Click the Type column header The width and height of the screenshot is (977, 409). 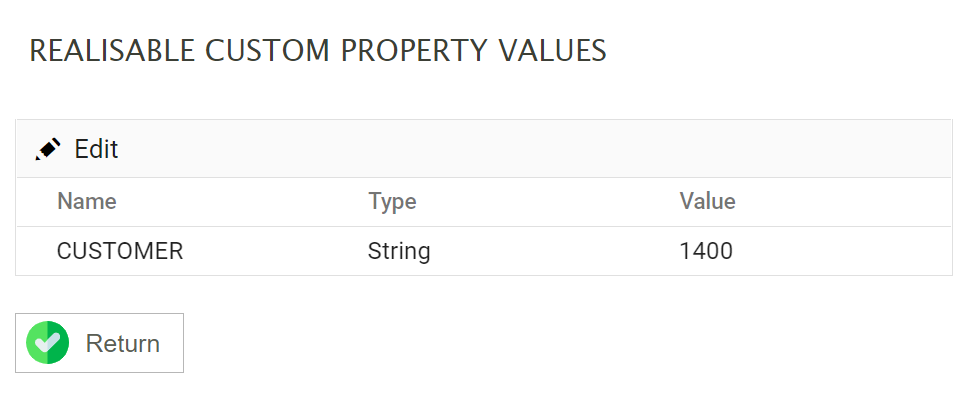(x=392, y=201)
